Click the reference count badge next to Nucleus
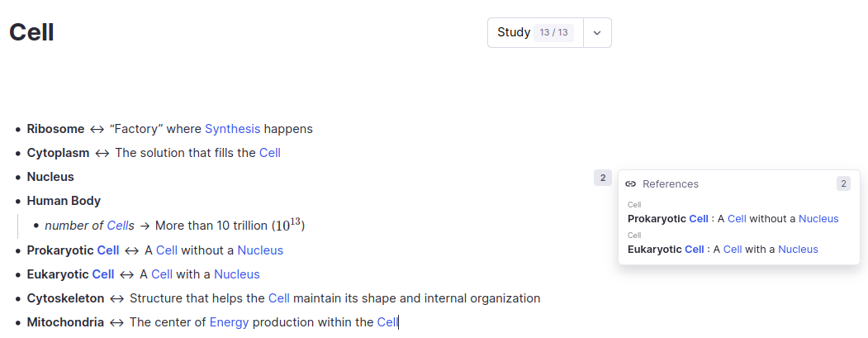 pyautogui.click(x=602, y=178)
